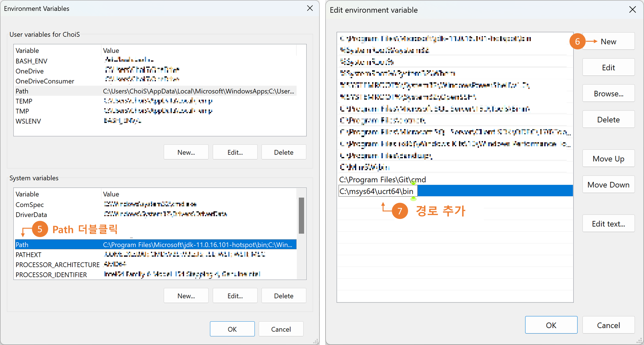The width and height of the screenshot is (644, 345).
Task: Click Delete under System variables
Action: 283,296
